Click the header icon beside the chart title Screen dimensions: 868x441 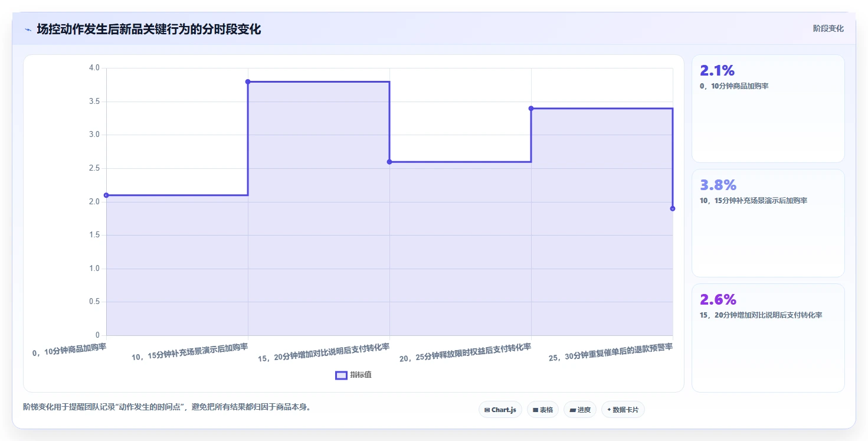coord(28,30)
